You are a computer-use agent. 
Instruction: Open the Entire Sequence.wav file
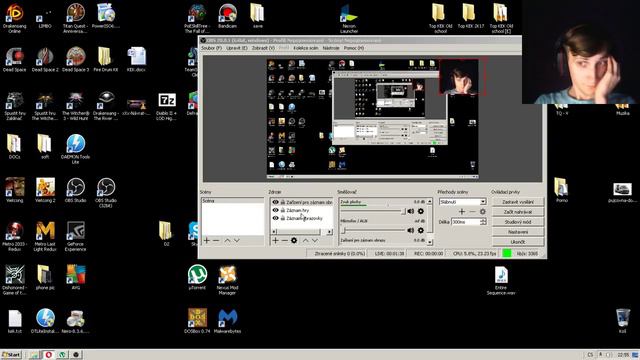501,280
